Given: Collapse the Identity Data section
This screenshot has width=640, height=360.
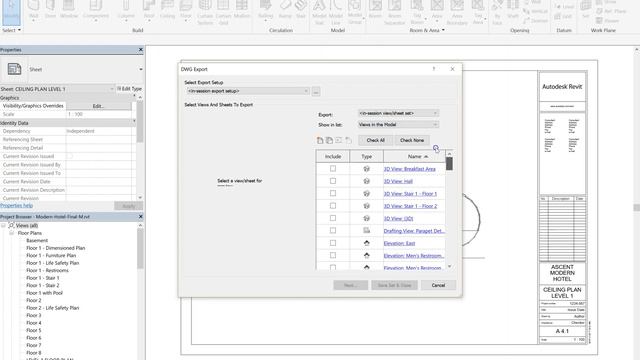Looking at the screenshot, I should [134, 122].
